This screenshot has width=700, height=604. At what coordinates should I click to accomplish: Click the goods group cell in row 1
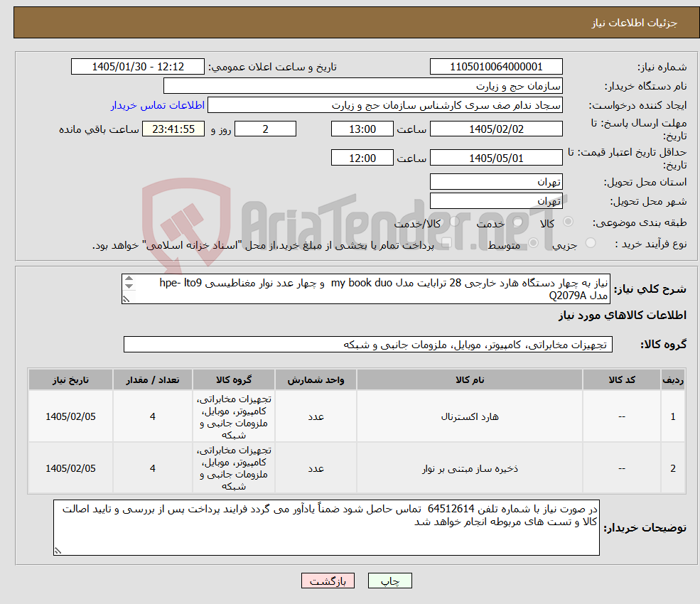pos(234,416)
